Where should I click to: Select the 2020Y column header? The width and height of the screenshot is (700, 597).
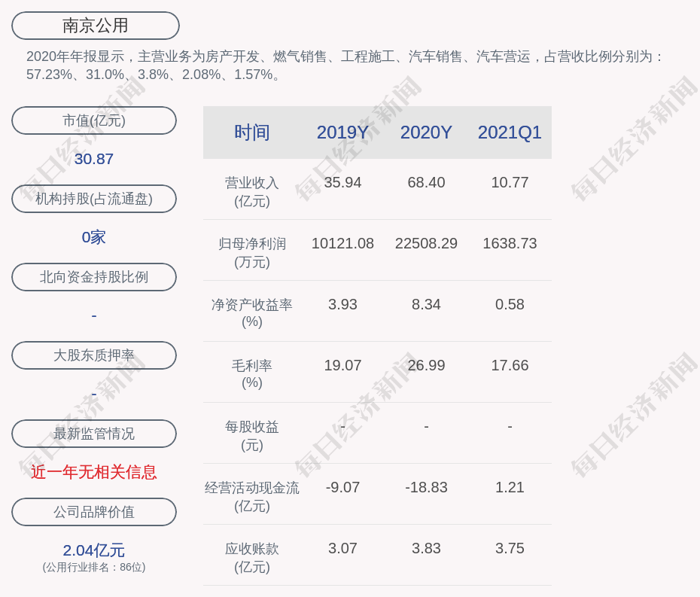[426, 132]
